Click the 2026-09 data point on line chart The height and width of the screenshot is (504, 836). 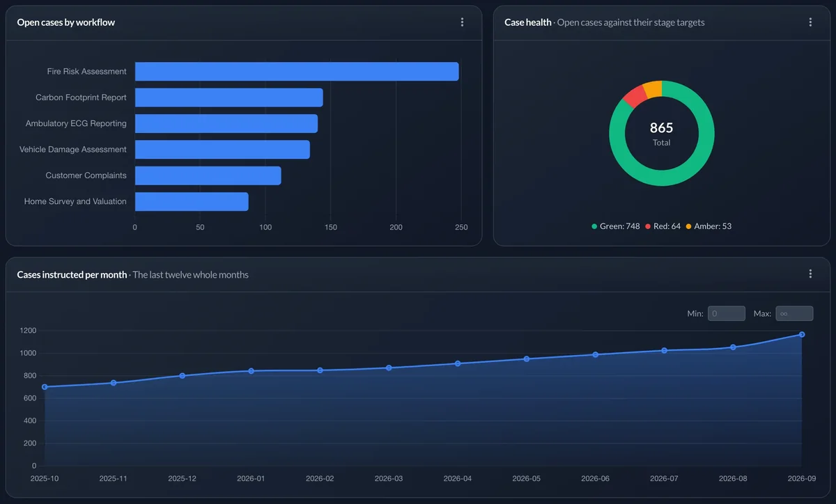(x=802, y=335)
